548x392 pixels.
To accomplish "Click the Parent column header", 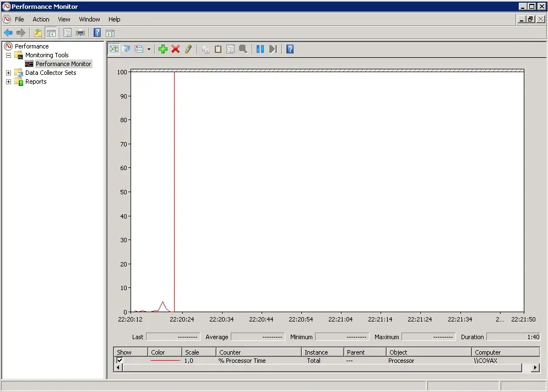I will [365, 352].
